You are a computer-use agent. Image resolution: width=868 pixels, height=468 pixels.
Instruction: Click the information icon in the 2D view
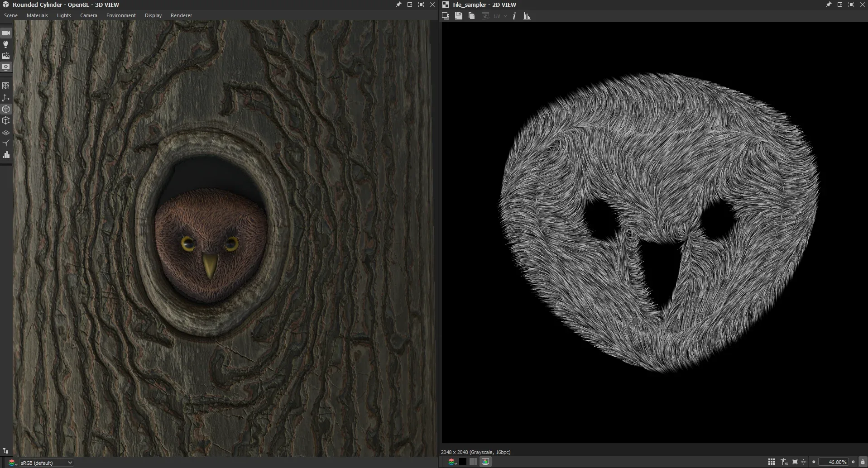(514, 16)
